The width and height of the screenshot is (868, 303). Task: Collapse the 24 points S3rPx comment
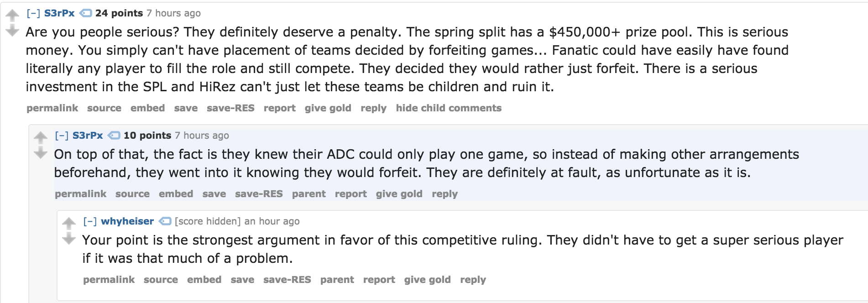[33, 13]
